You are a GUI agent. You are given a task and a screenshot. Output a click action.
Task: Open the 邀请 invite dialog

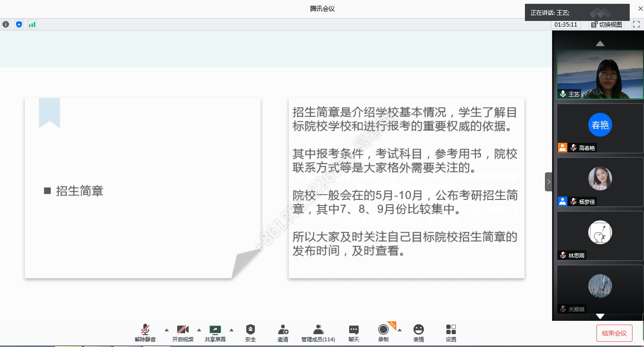(x=283, y=333)
